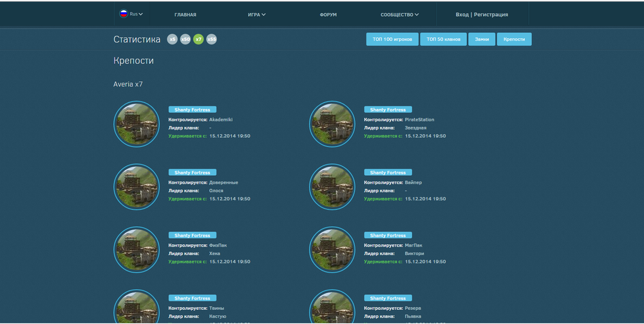The image size is (644, 324).
Task: Select the x5 server rate badge
Action: 172,39
